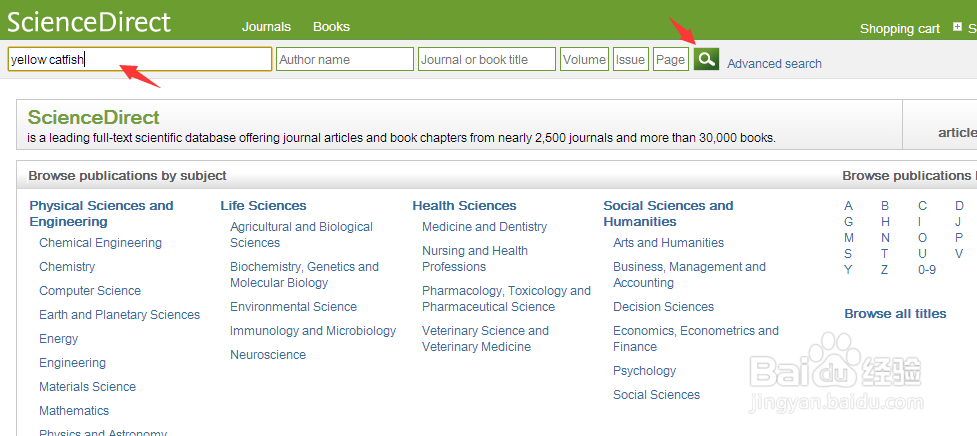Browse titles starting with B
Screen dimensions: 977x436
point(885,206)
